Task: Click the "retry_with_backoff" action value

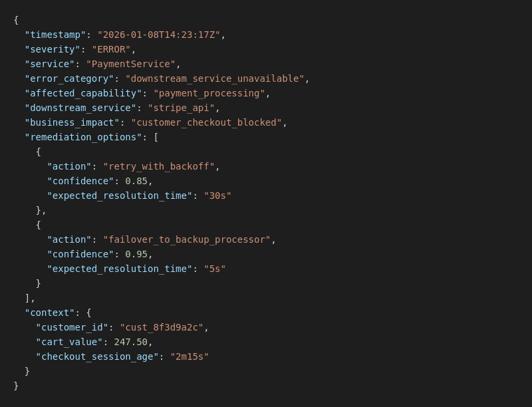Action: pyautogui.click(x=158, y=166)
